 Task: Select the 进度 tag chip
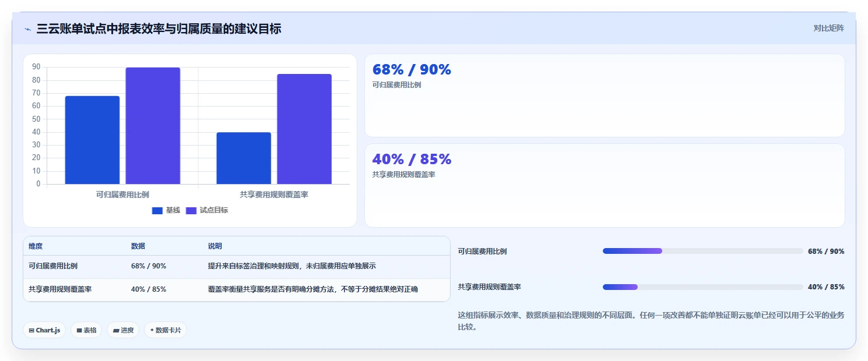[123, 330]
